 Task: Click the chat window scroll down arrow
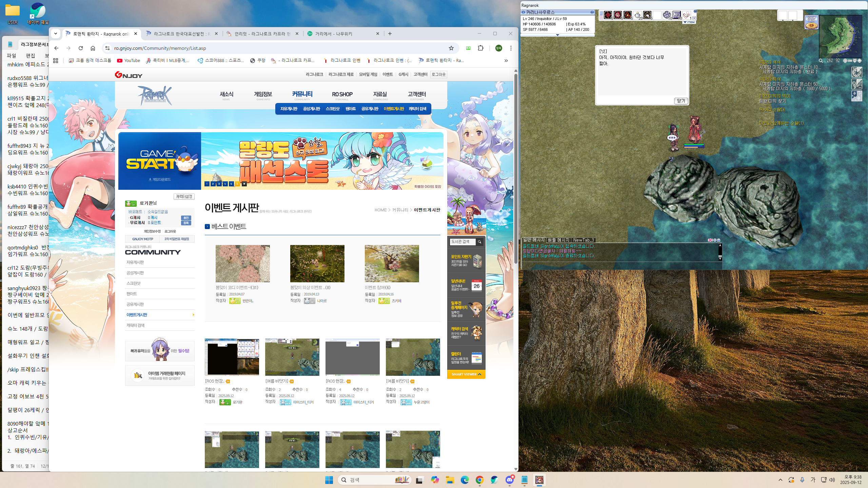point(720,259)
